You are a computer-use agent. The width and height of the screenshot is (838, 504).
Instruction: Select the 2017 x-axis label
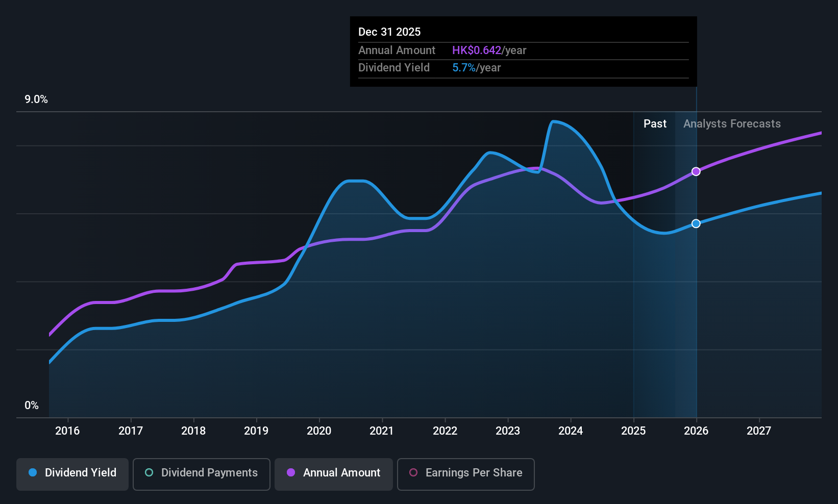pyautogui.click(x=131, y=431)
